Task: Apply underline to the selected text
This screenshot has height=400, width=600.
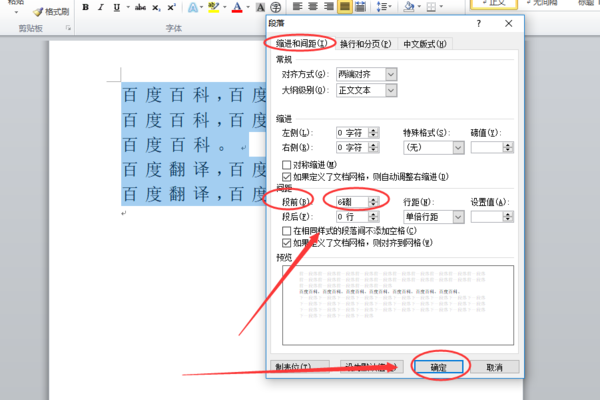Action: pos(117,7)
